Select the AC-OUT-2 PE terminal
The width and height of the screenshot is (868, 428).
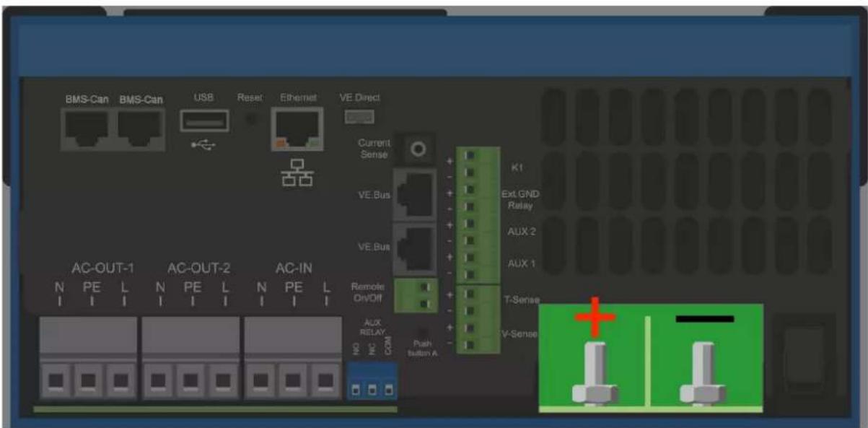(190, 381)
